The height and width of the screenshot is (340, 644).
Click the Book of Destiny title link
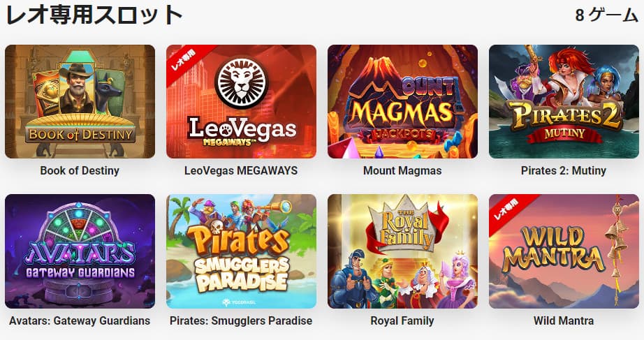point(80,170)
